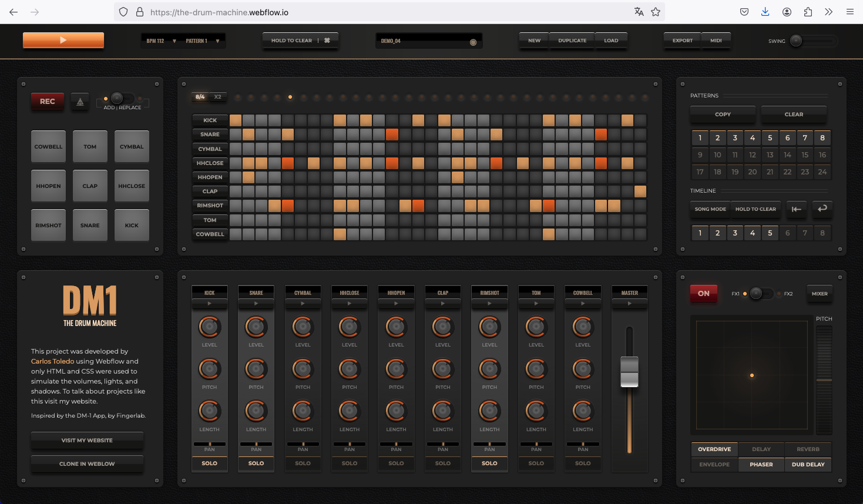Viewport: 863px width, 504px height.
Task: Toggle the REC record button
Action: coord(48,102)
